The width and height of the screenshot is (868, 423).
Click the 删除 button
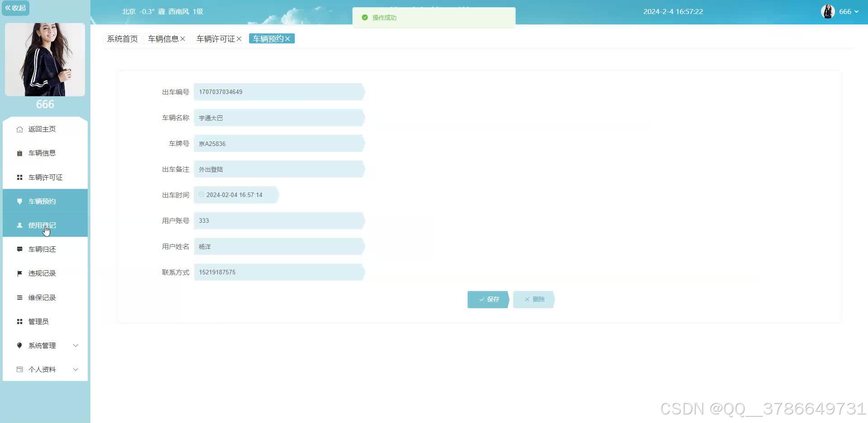coord(534,299)
